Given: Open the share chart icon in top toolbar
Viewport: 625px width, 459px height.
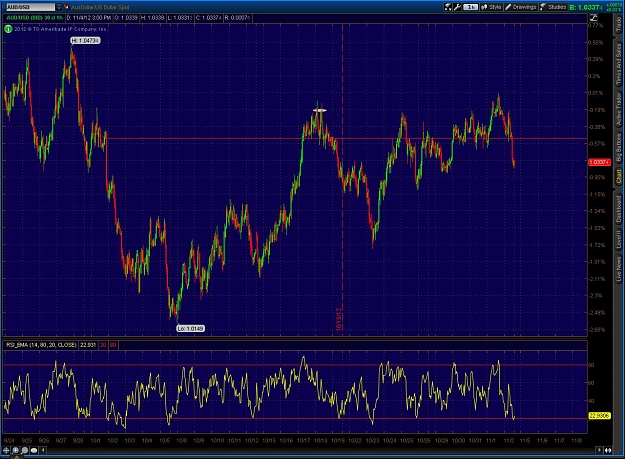Looking at the screenshot, I should point(448,7).
